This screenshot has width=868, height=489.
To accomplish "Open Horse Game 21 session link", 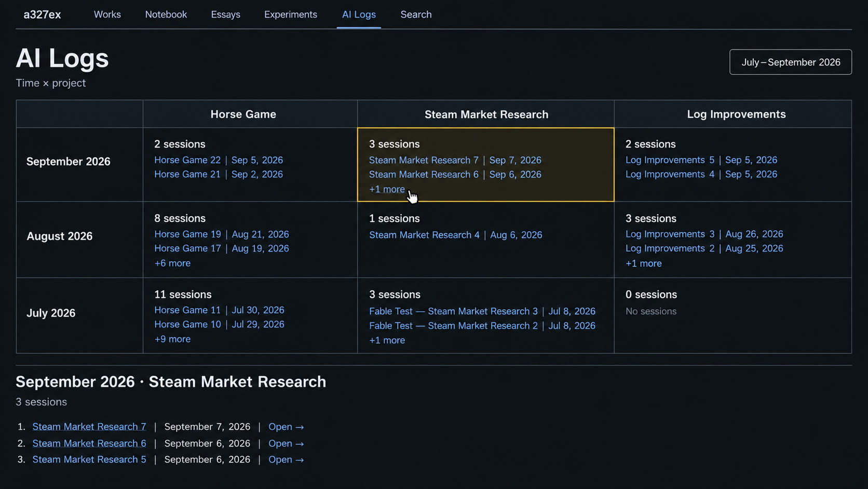I will (219, 174).
